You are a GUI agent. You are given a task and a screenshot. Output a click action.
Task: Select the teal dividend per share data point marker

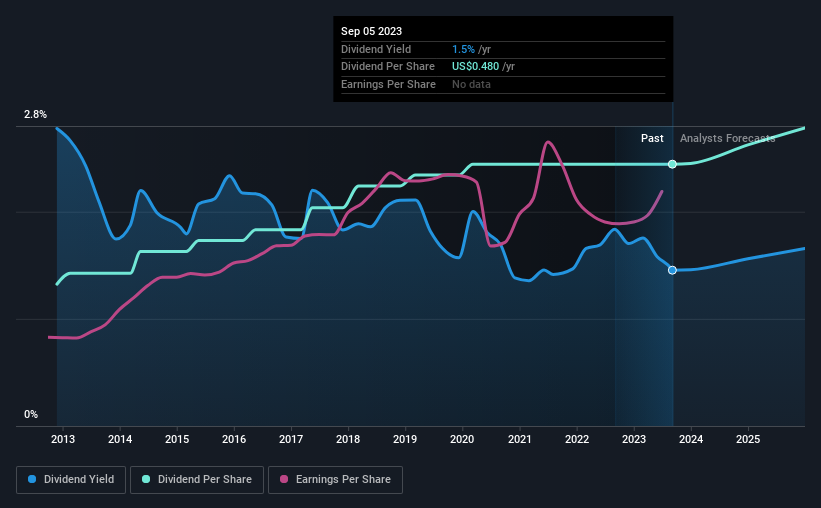click(x=672, y=164)
